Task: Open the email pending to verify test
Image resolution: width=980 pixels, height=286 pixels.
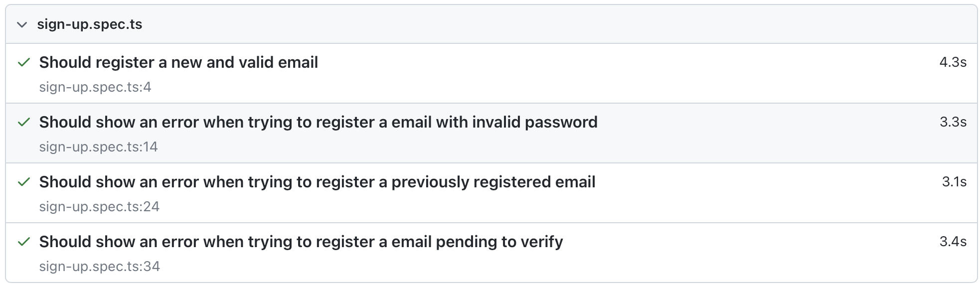Action: coord(301,242)
